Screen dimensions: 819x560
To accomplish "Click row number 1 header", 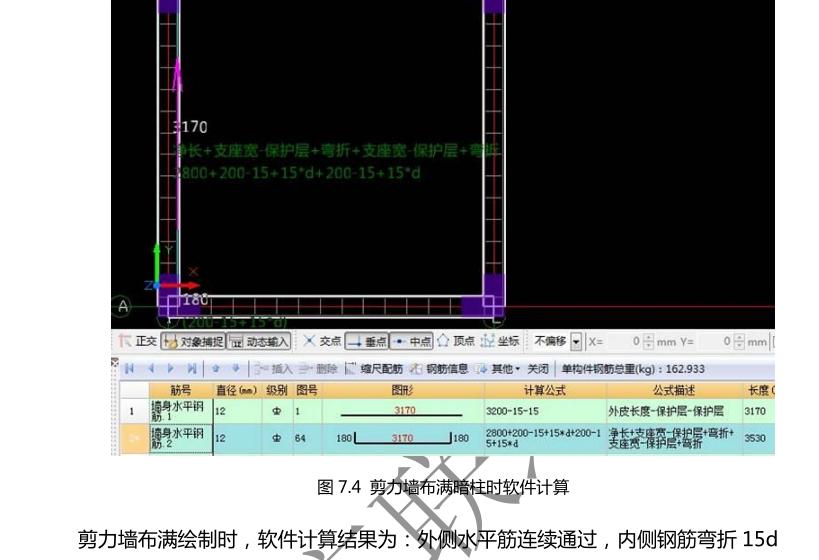I will tap(134, 411).
